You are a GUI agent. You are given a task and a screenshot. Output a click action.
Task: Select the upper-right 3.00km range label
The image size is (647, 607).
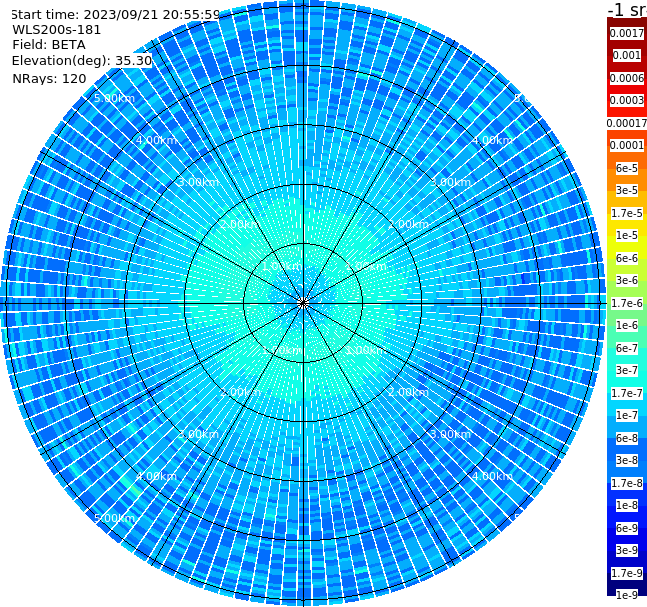click(450, 182)
